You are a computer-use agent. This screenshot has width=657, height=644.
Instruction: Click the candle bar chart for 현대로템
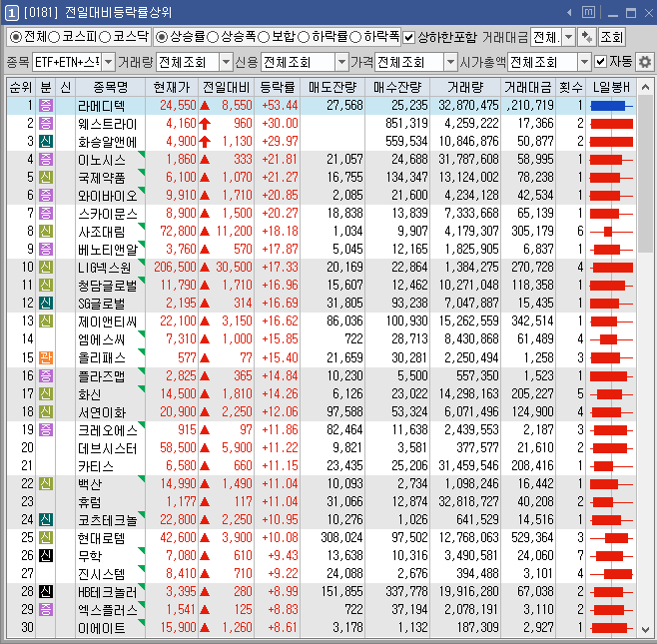tap(611, 537)
